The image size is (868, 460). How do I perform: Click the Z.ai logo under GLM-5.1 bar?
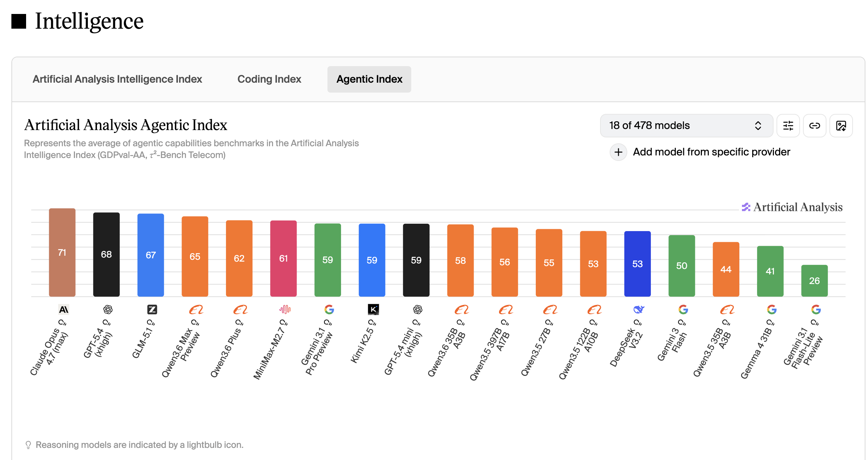152,310
